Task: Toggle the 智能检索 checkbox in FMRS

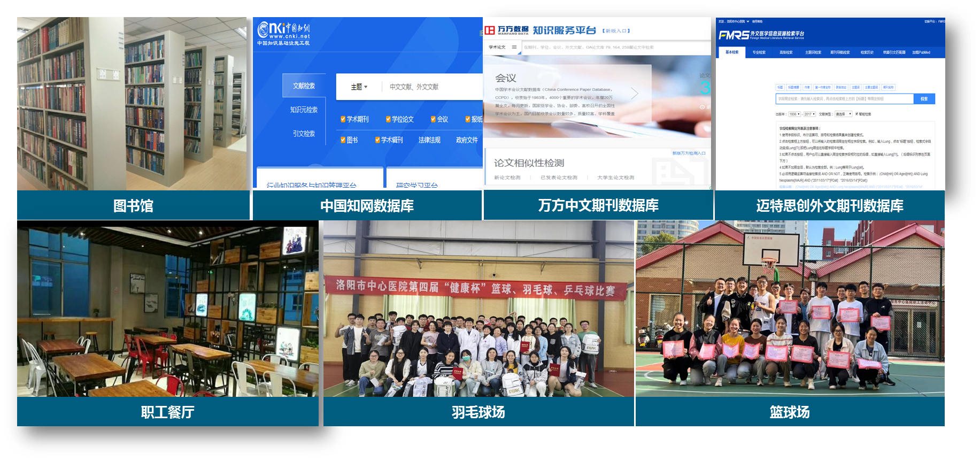Action: (x=856, y=114)
